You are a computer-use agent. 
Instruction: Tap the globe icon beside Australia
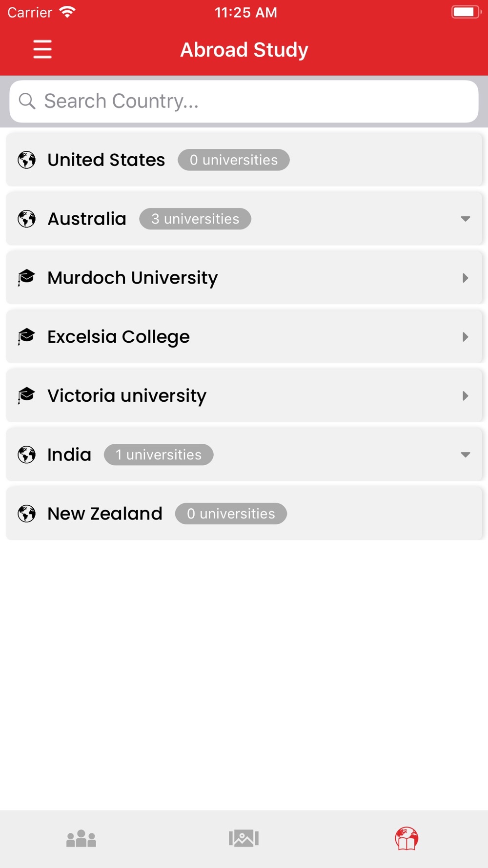coord(27,219)
